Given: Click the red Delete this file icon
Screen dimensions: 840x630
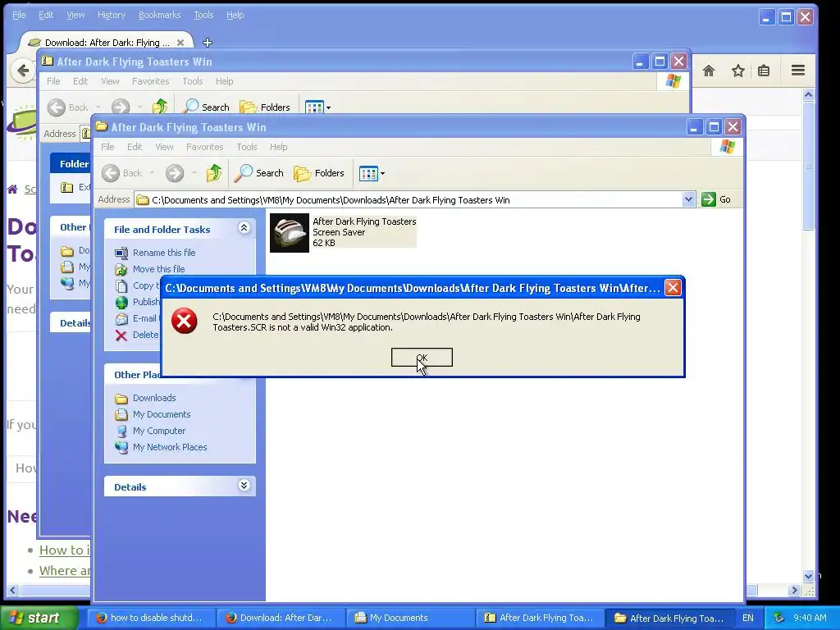Looking at the screenshot, I should click(x=121, y=336).
